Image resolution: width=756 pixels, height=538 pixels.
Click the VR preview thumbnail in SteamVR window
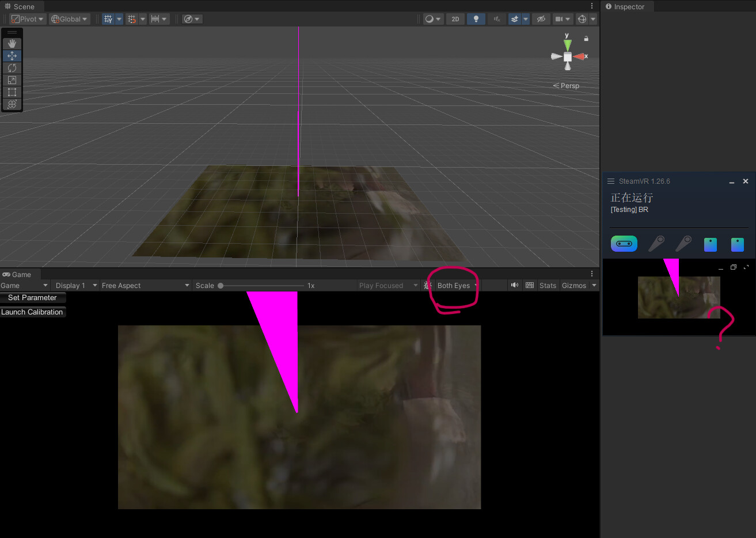pos(679,297)
